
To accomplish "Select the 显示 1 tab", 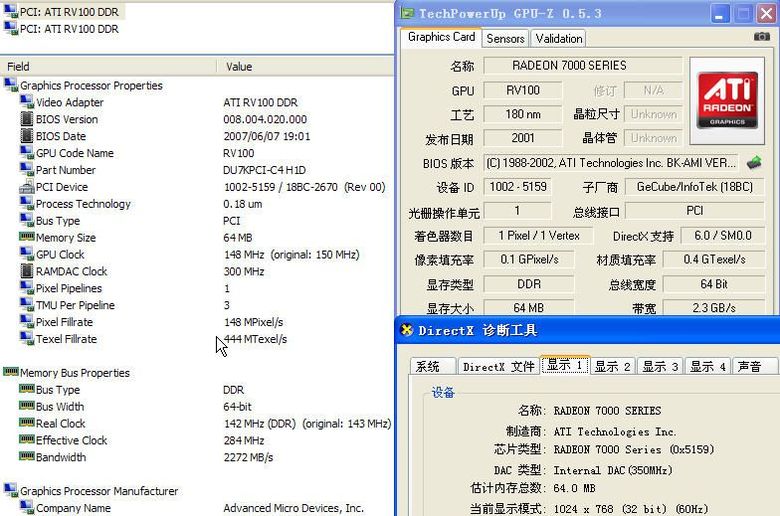I will (565, 365).
